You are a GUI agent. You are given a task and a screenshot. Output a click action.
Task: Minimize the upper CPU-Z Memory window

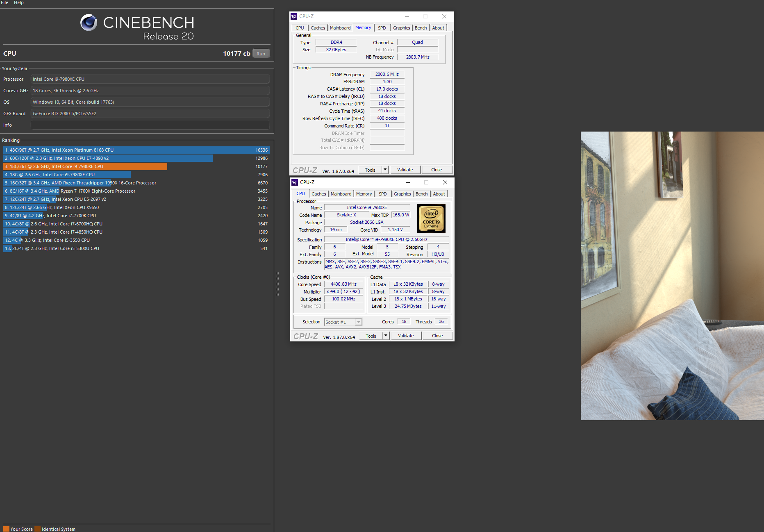[x=407, y=16]
